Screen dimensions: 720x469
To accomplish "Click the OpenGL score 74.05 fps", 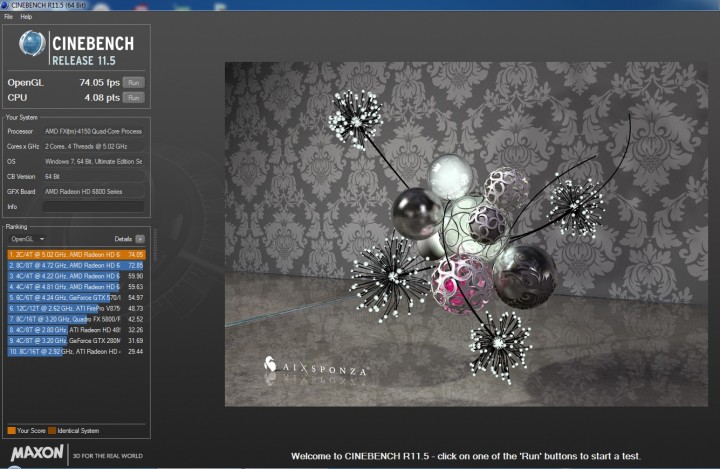I will 99,83.
